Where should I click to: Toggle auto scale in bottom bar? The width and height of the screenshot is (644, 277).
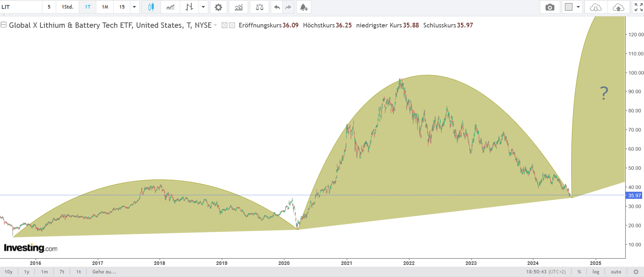tap(616, 272)
